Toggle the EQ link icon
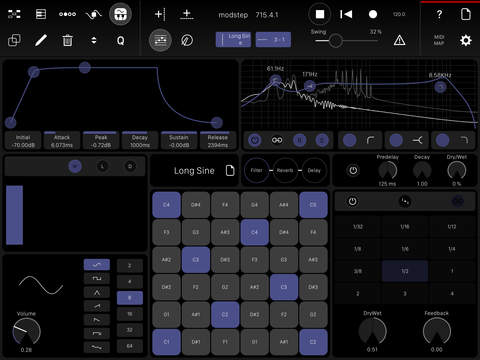The height and width of the screenshot is (360, 480). (x=277, y=140)
